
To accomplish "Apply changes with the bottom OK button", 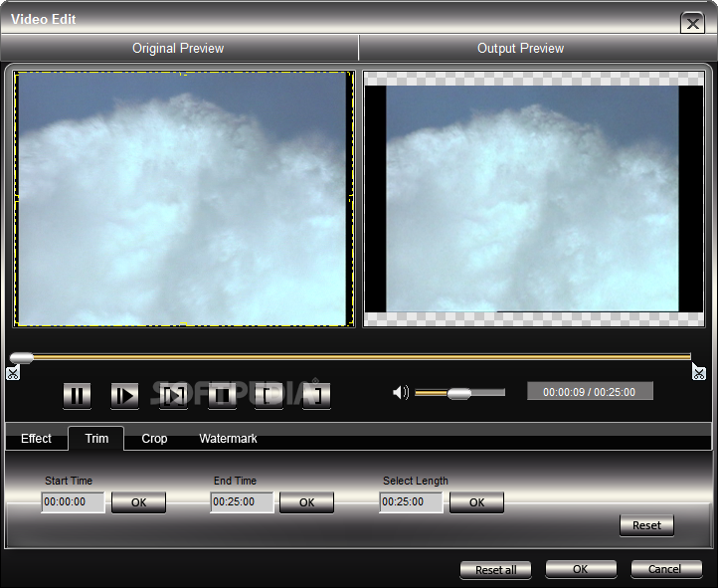I will (x=581, y=569).
